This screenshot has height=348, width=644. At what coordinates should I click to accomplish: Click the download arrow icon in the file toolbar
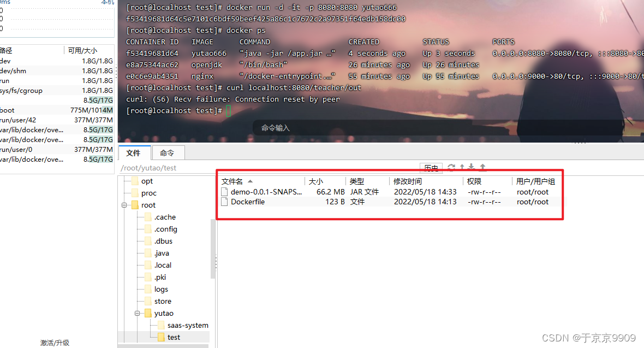[x=471, y=167]
